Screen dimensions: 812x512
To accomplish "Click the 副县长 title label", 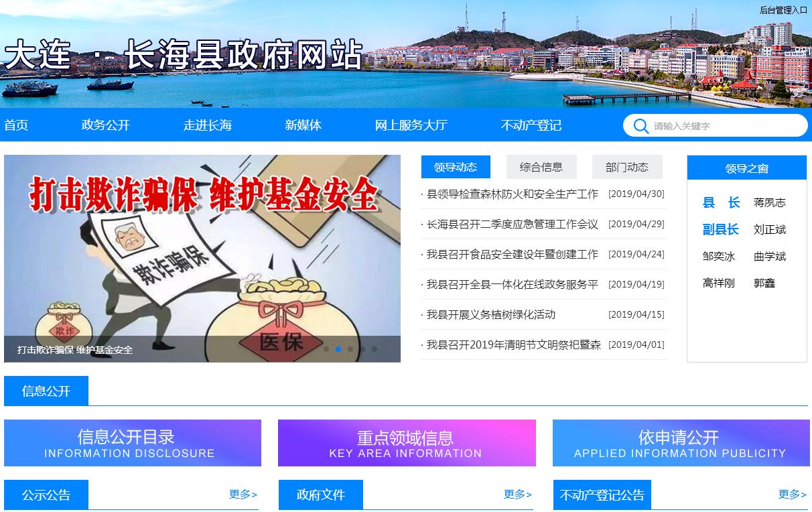I will tap(721, 229).
